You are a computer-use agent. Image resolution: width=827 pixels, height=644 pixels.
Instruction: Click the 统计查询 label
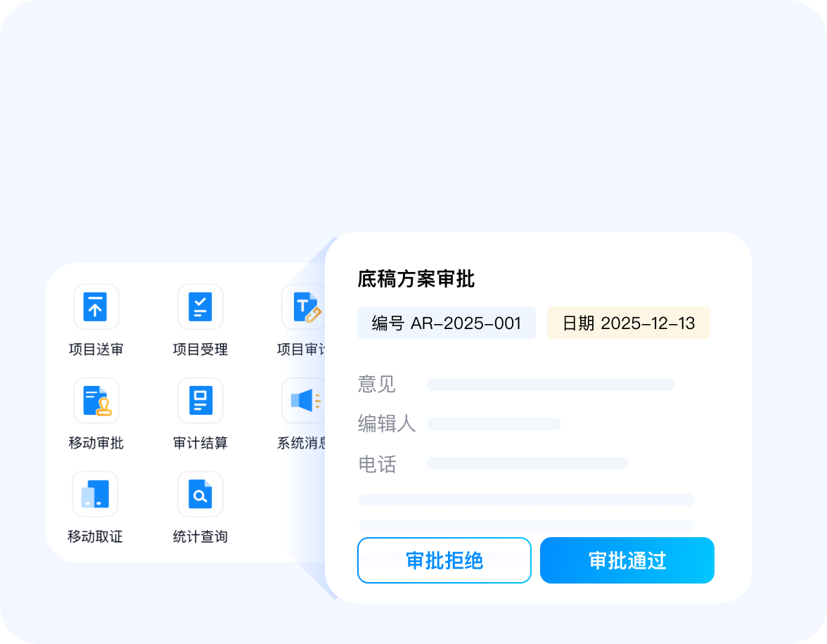[x=200, y=536]
